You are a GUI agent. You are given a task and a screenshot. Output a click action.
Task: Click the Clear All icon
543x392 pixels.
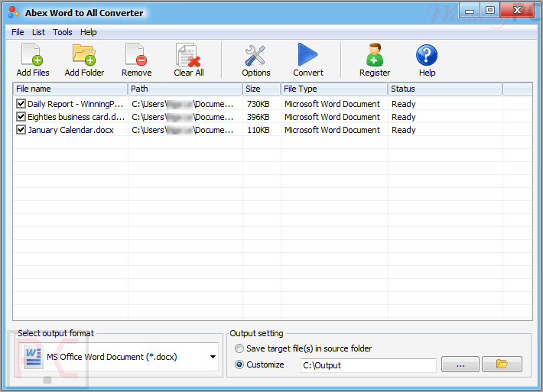pos(188,55)
